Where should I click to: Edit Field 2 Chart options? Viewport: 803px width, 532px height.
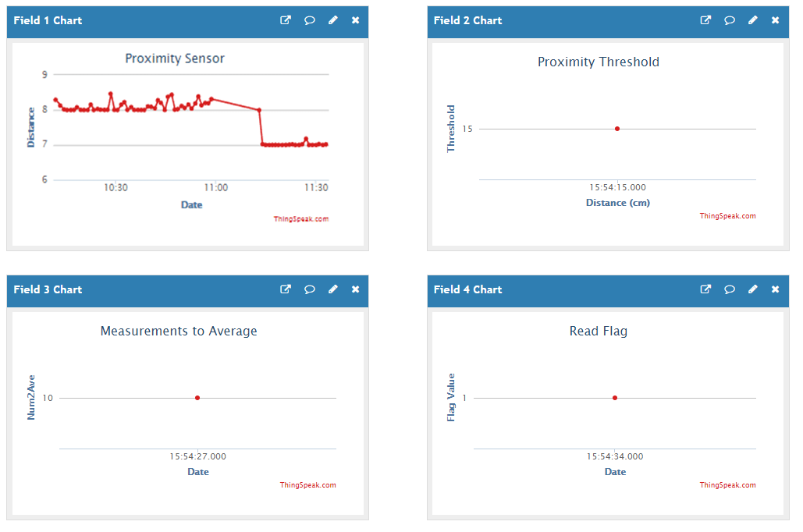pos(753,20)
